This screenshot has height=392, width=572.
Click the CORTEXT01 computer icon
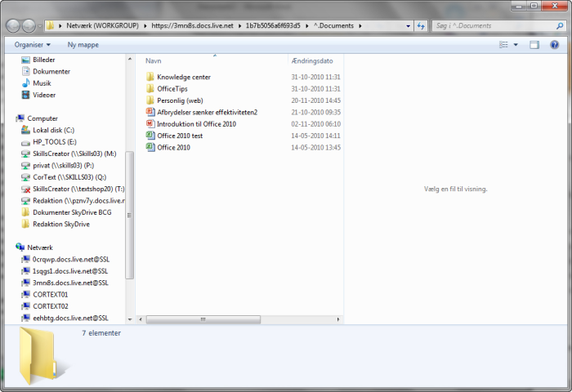point(25,295)
